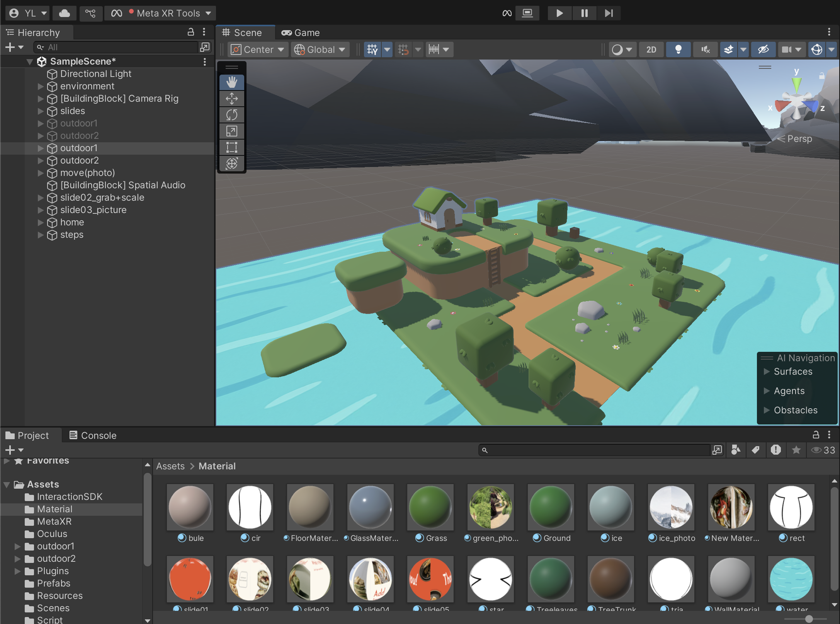
Task: Select the water material thumbnail
Action: pyautogui.click(x=791, y=579)
